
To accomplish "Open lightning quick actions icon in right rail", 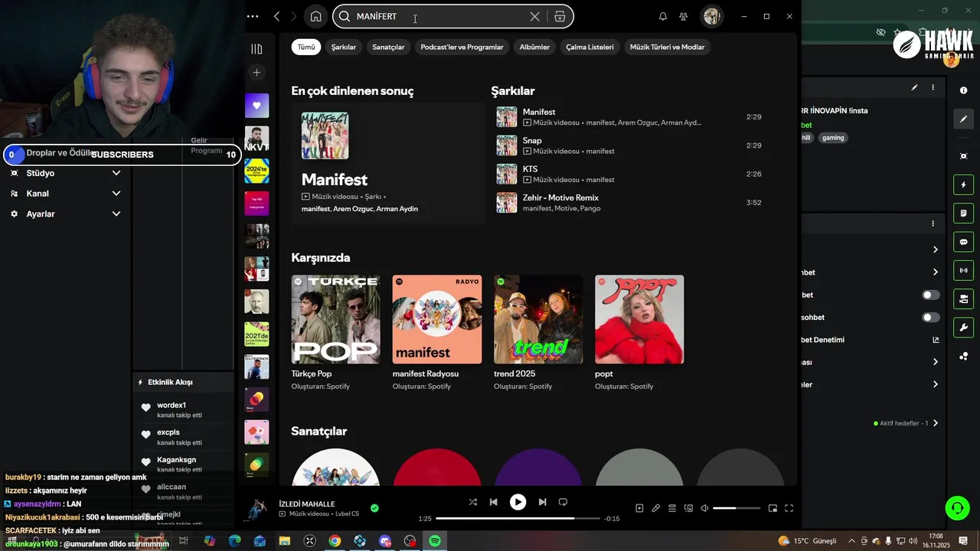I will tap(963, 184).
